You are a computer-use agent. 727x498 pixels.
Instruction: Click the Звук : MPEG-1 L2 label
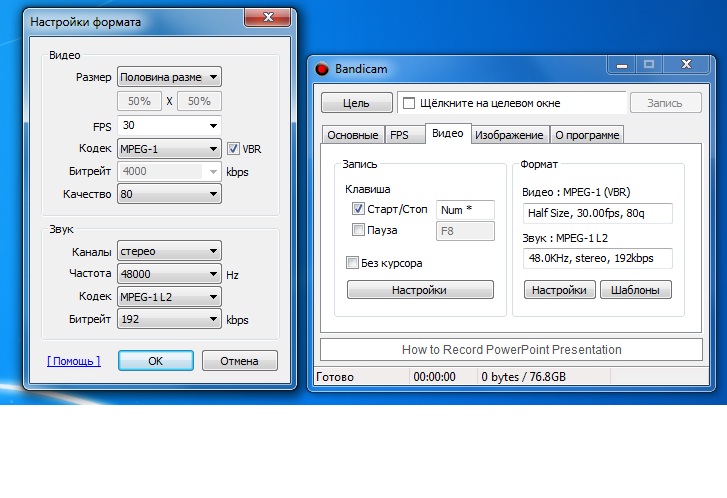[x=565, y=238]
